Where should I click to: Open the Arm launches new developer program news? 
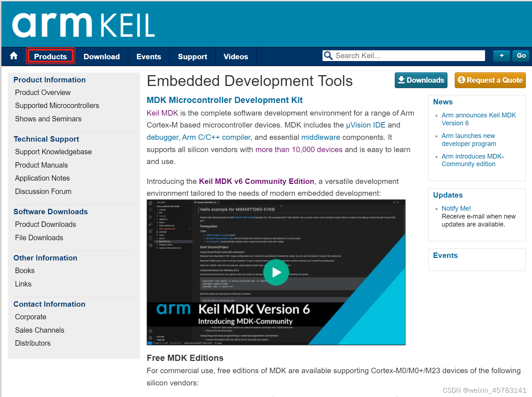pyautogui.click(x=469, y=140)
